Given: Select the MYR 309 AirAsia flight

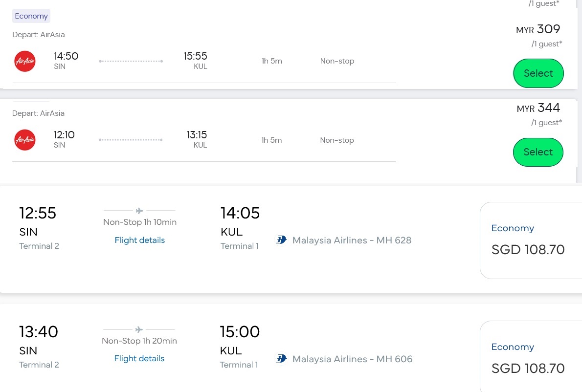Looking at the screenshot, I should point(538,73).
